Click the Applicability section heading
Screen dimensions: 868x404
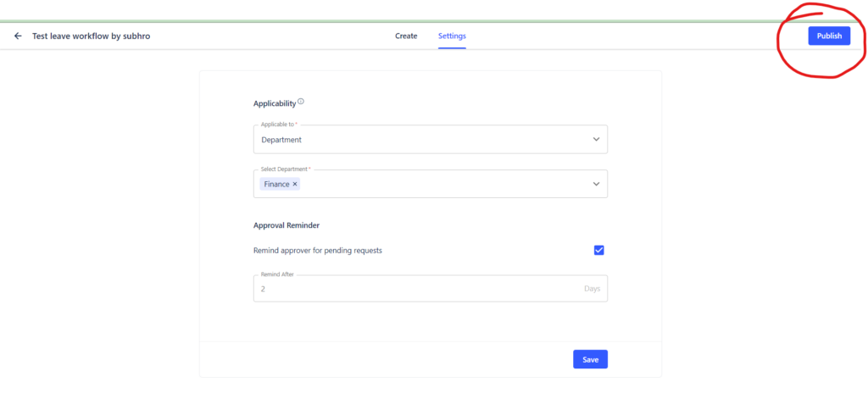(x=275, y=103)
